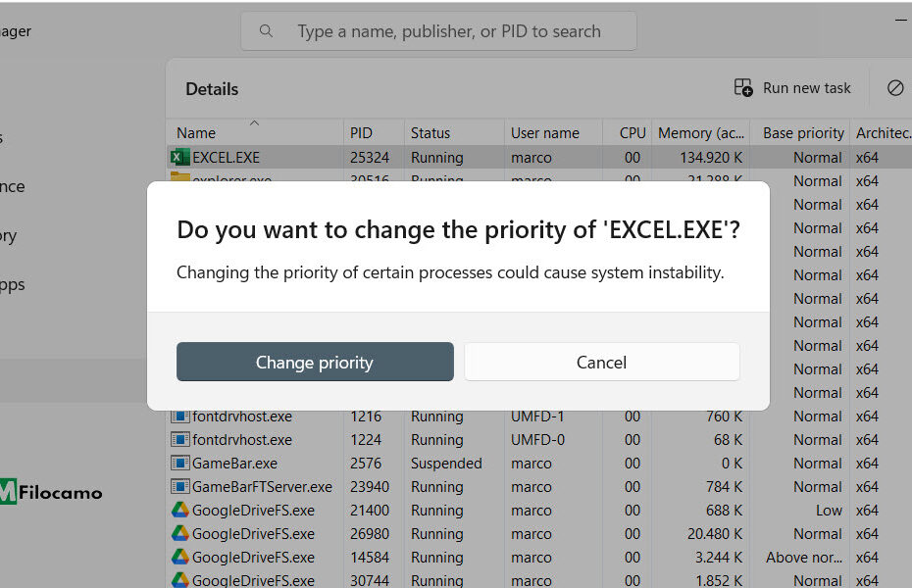Click the GameBarFTServer.exe process icon

coord(179,486)
